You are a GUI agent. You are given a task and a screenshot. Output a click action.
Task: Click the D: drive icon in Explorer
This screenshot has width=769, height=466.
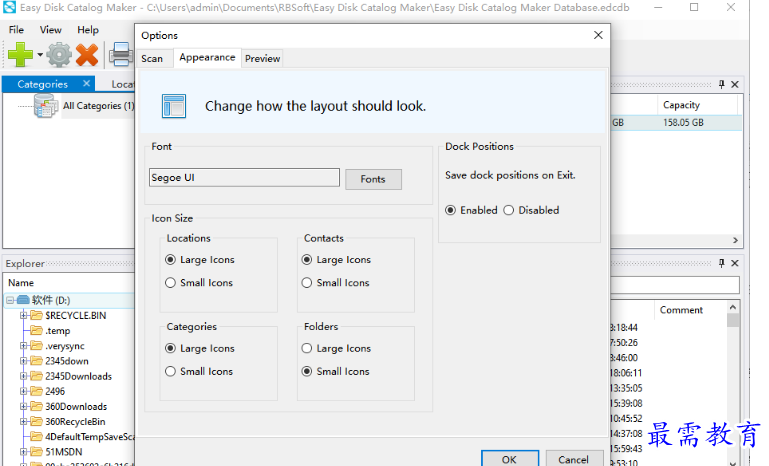tap(23, 300)
